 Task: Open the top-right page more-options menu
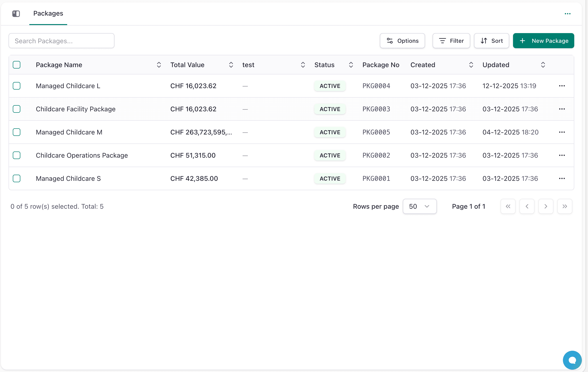[567, 14]
